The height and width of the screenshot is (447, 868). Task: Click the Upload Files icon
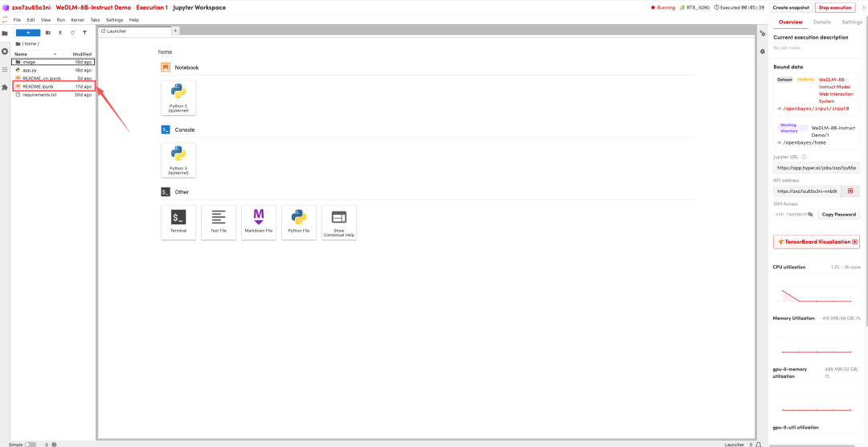point(59,32)
